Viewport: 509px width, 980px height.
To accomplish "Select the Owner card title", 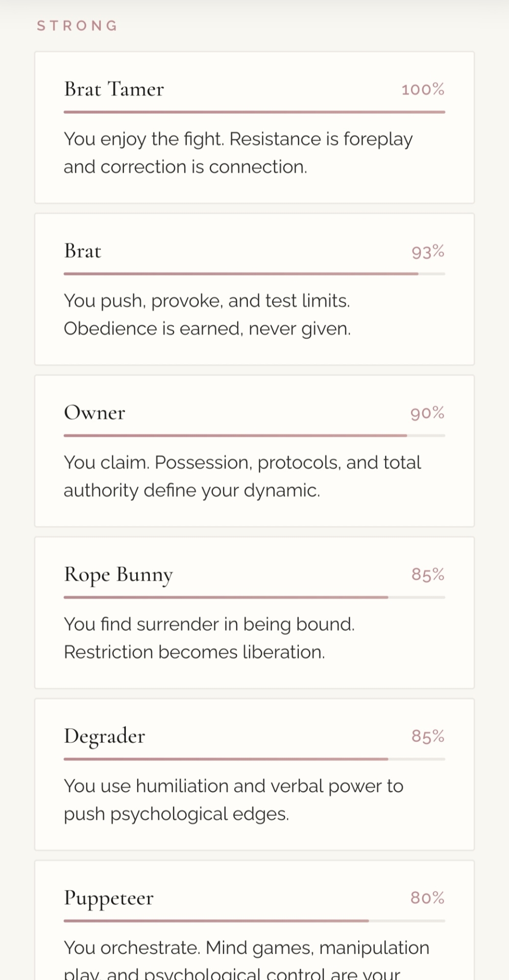I will [95, 413].
